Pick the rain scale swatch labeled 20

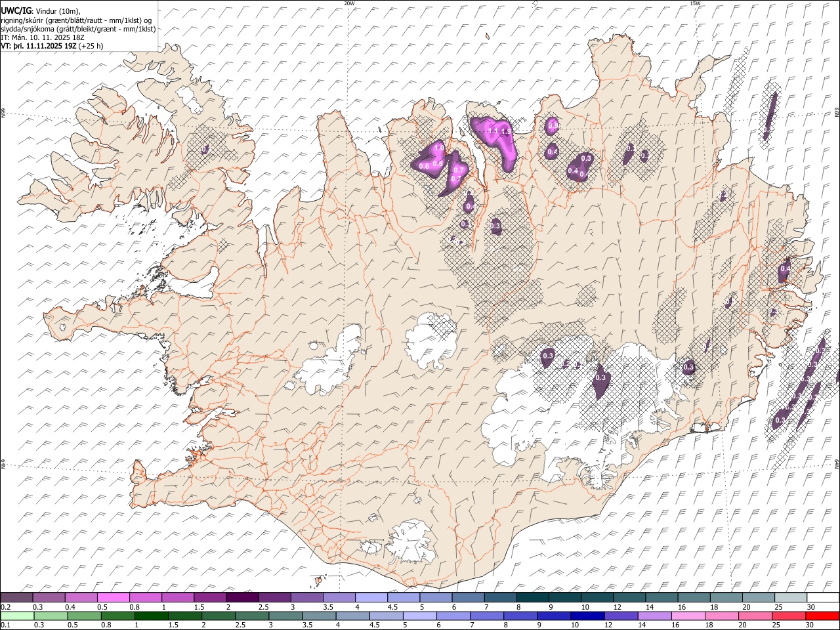[x=755, y=616]
